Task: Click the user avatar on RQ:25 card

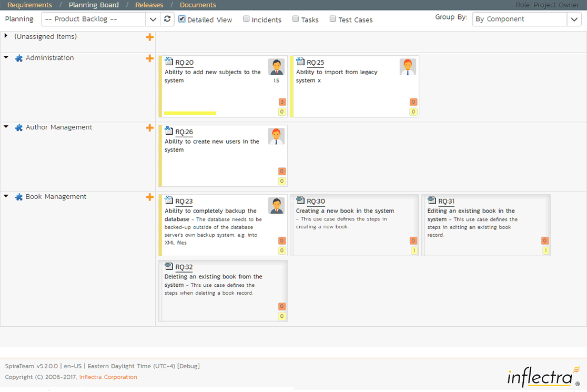Action: click(x=408, y=67)
